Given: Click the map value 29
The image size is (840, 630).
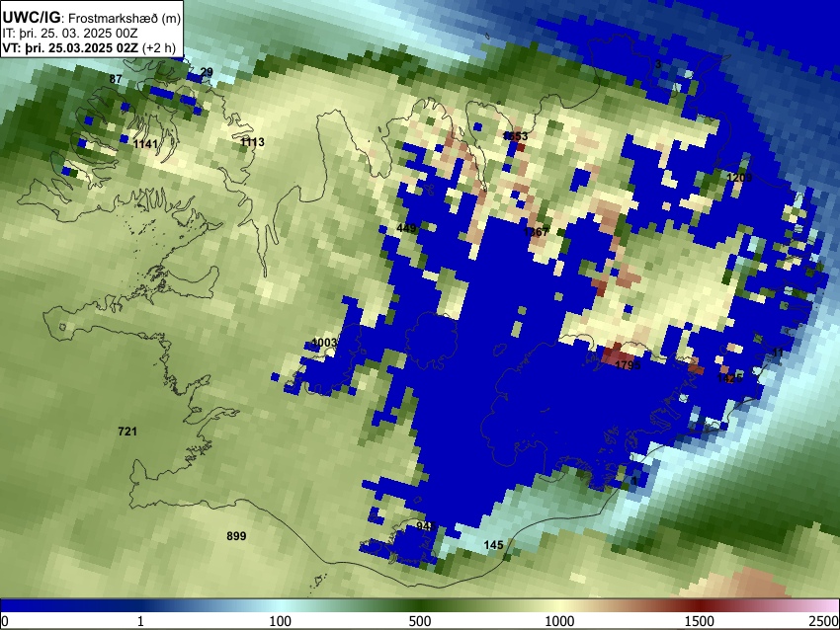Looking at the screenshot, I should pos(207,72).
